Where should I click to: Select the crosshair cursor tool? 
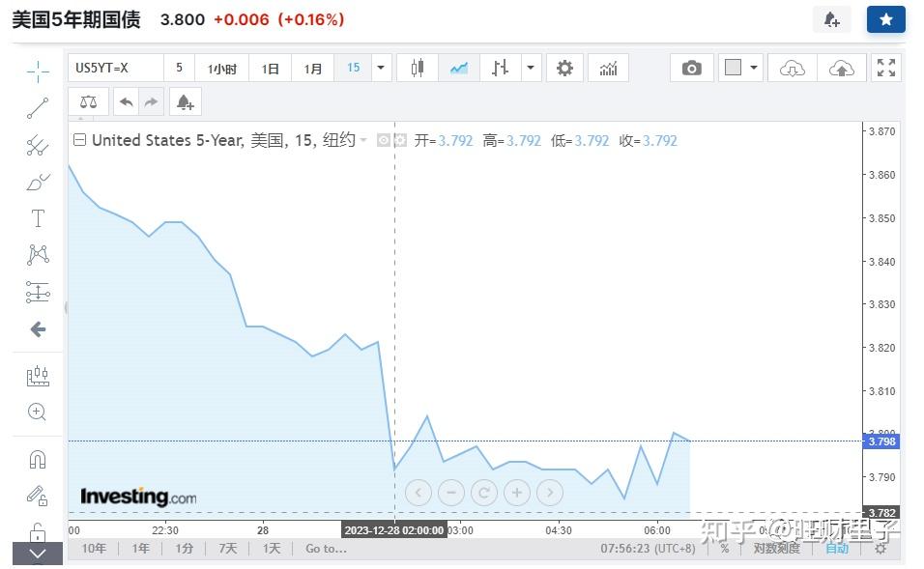(38, 71)
